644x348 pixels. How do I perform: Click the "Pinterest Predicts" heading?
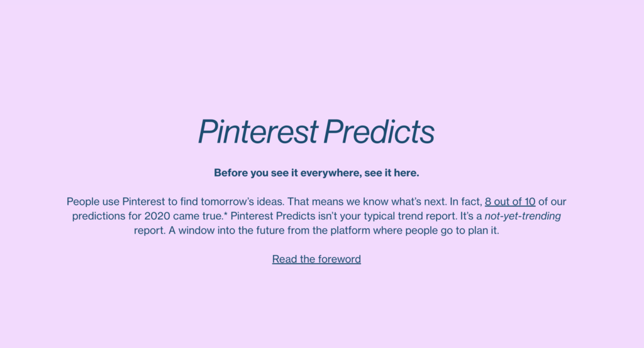pyautogui.click(x=316, y=131)
